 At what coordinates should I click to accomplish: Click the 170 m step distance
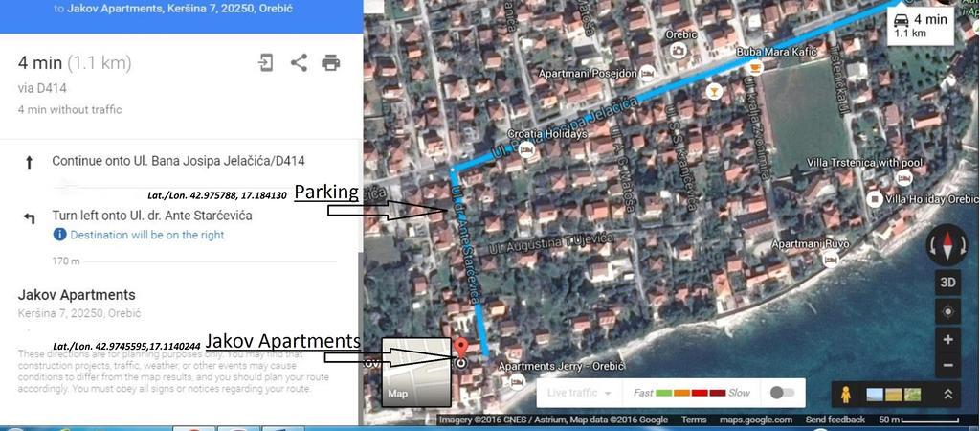click(66, 261)
